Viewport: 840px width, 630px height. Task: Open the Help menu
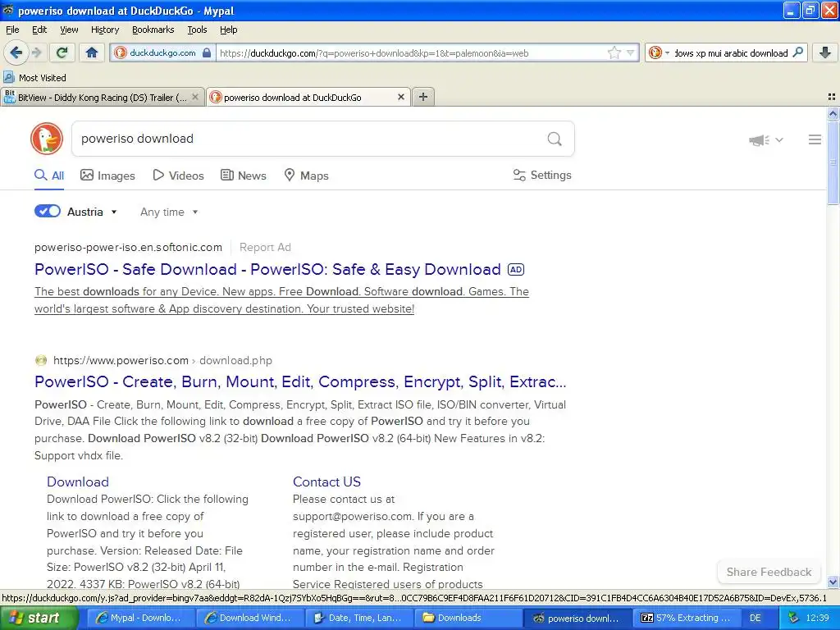[228, 30]
